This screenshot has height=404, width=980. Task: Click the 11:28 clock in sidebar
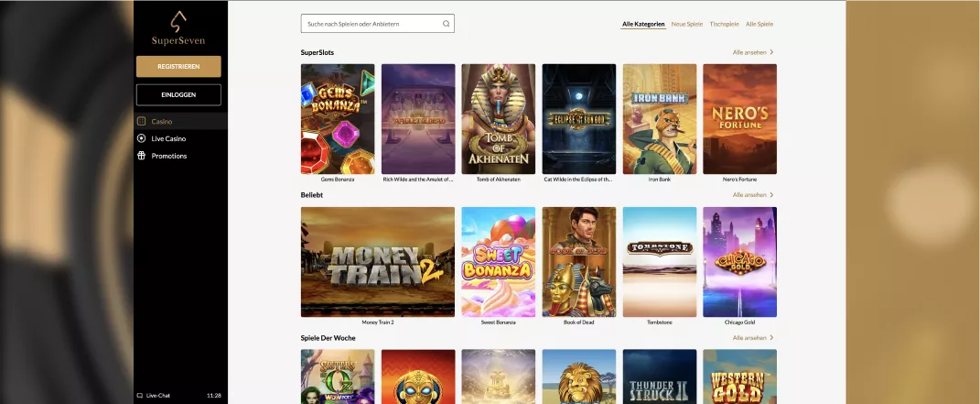tap(214, 395)
